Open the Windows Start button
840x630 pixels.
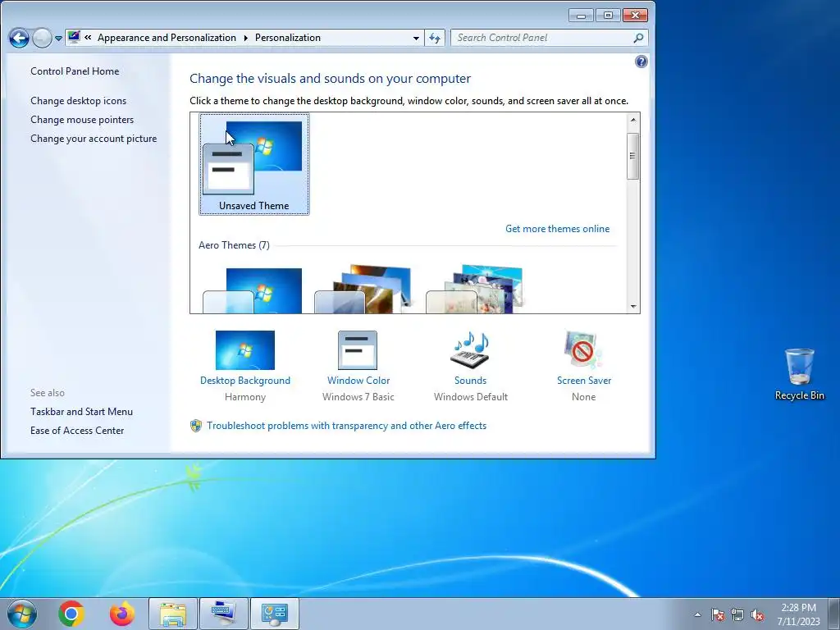pyautogui.click(x=22, y=614)
